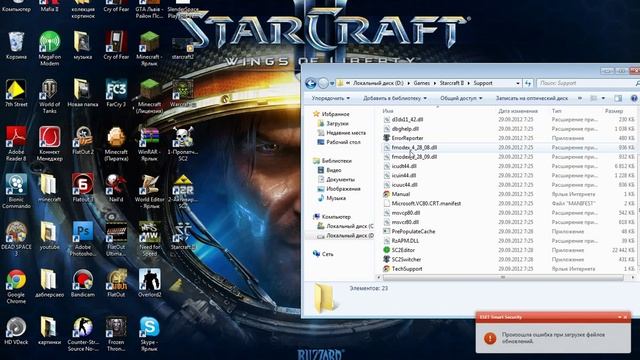Open Explorer help question-mark icon
Screen dimensions: 640x360
click(x=634, y=98)
